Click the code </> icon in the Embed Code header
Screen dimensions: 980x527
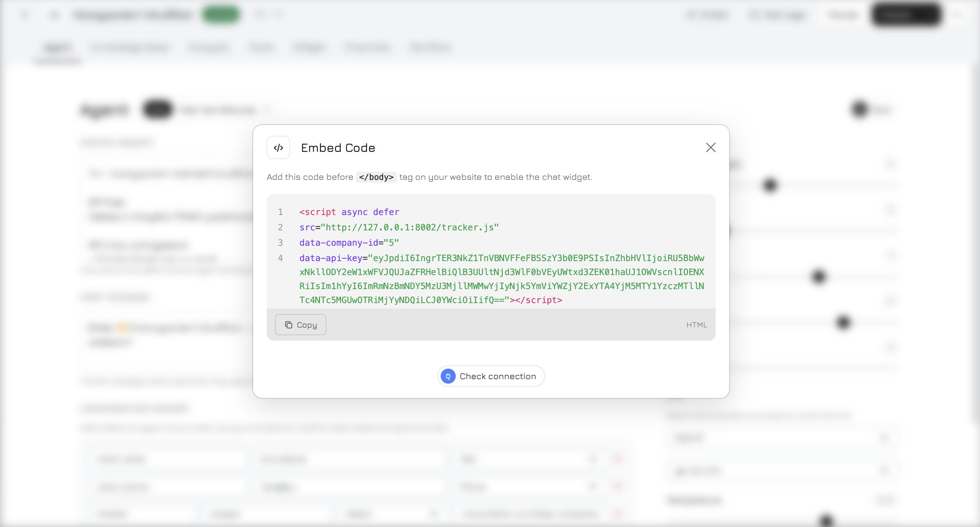click(278, 147)
